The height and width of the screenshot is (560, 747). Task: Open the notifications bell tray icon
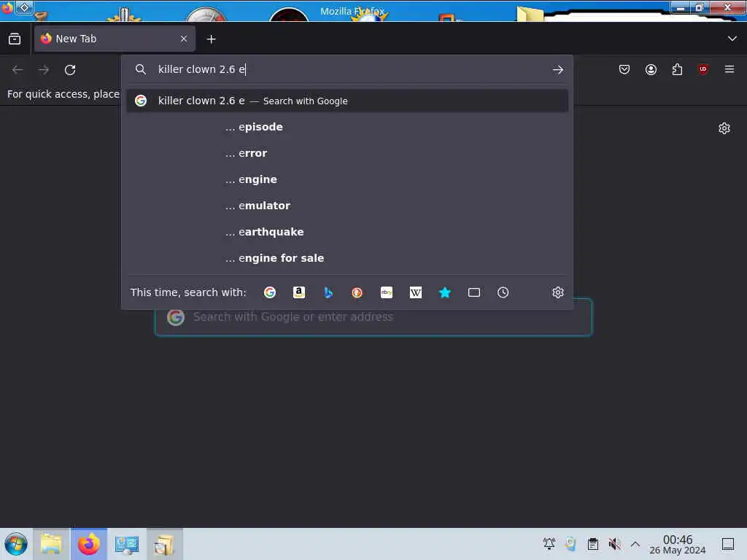coord(549,544)
